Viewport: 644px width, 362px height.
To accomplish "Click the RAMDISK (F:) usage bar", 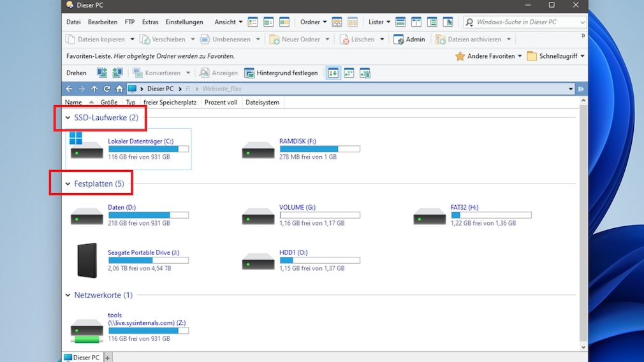I will coord(319,149).
